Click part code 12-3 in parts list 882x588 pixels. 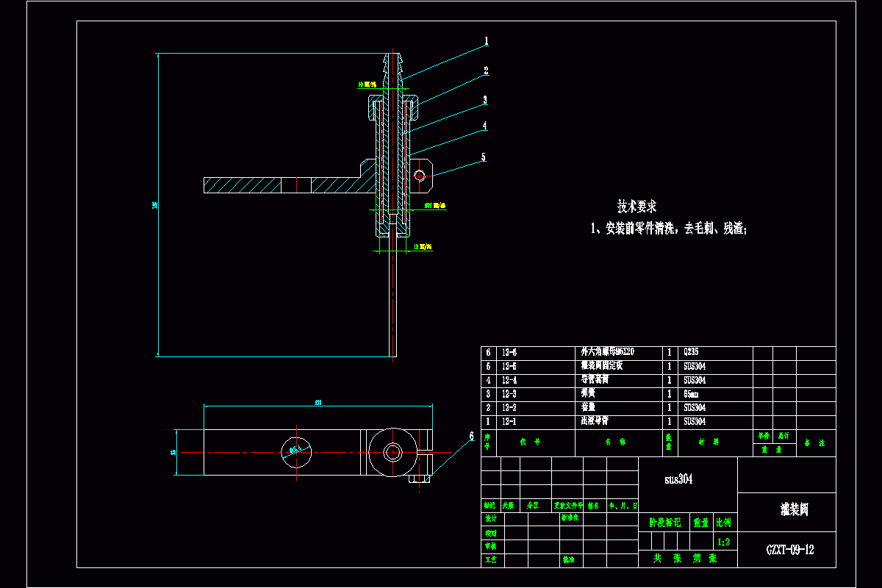[x=509, y=394]
